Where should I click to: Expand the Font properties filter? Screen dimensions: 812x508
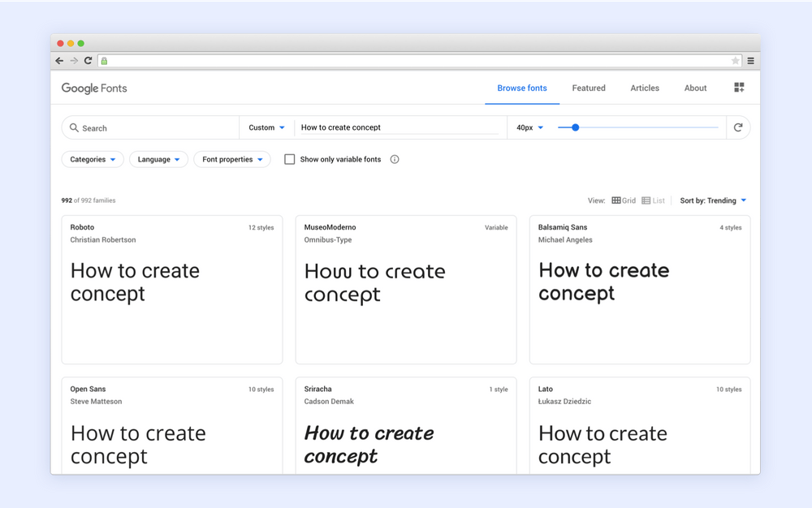coord(232,159)
